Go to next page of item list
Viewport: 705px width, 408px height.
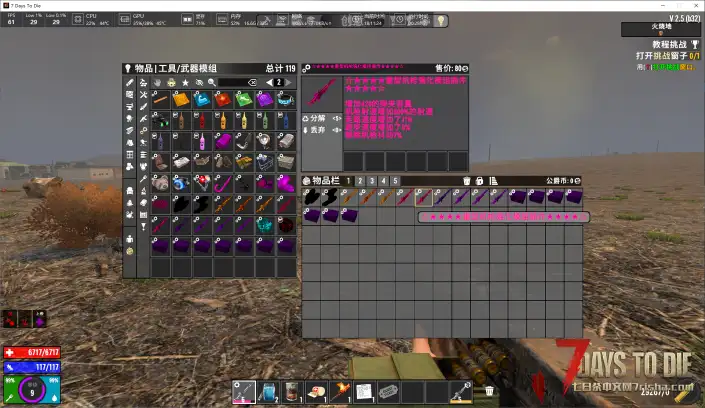(x=291, y=82)
